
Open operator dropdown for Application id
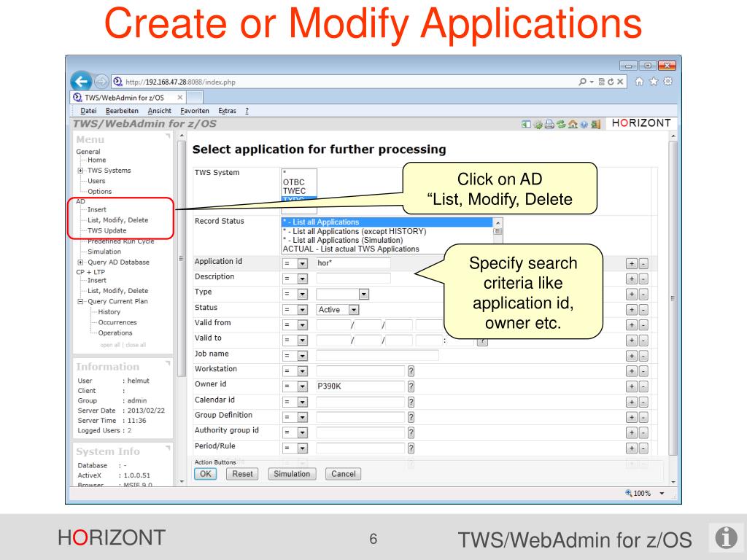click(x=303, y=263)
